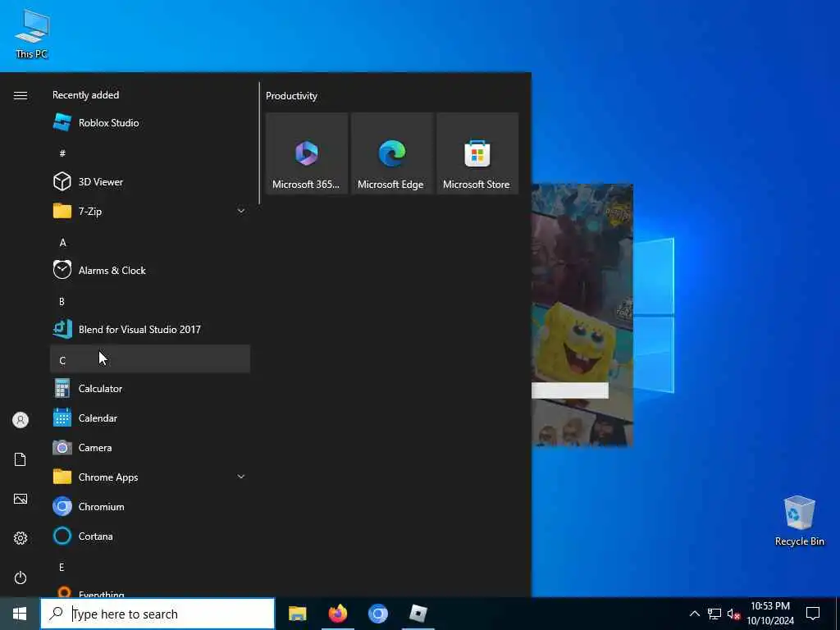
Task: Open the Chrome Apps folder icon
Action: pyautogui.click(x=62, y=477)
